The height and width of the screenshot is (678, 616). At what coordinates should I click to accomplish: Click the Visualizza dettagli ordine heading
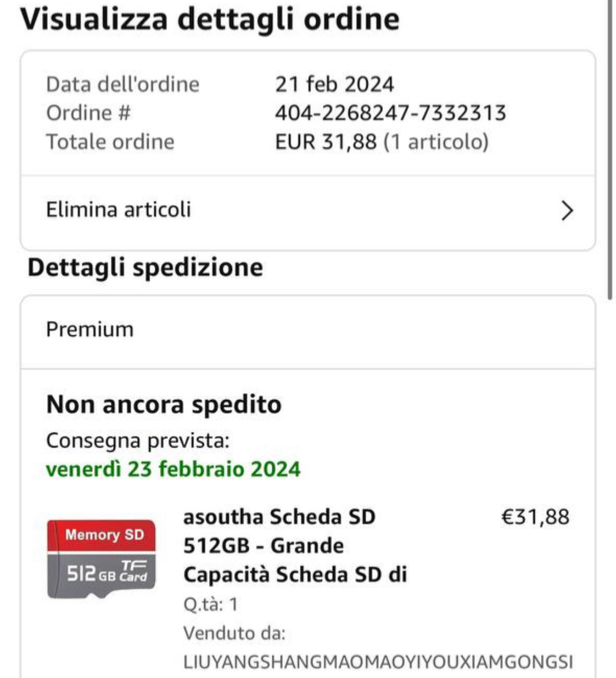(210, 19)
